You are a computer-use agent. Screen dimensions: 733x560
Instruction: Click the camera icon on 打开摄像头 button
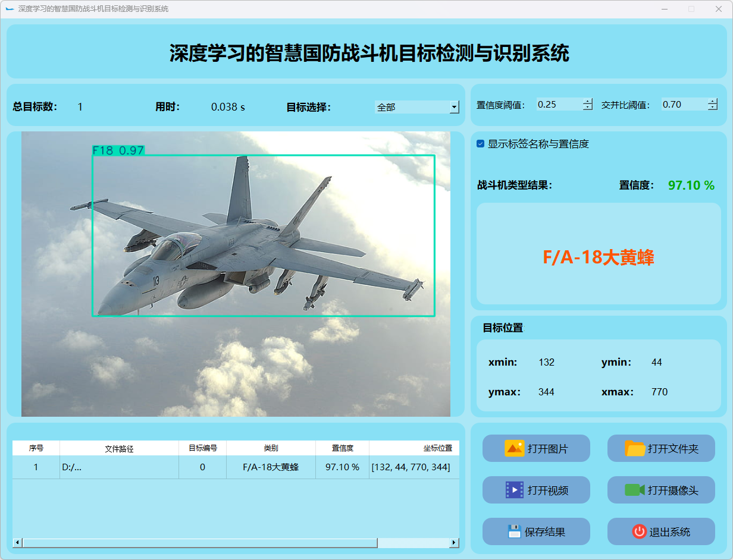(635, 490)
